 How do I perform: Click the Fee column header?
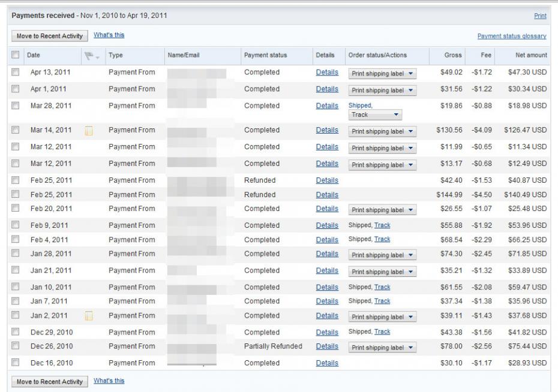[486, 55]
